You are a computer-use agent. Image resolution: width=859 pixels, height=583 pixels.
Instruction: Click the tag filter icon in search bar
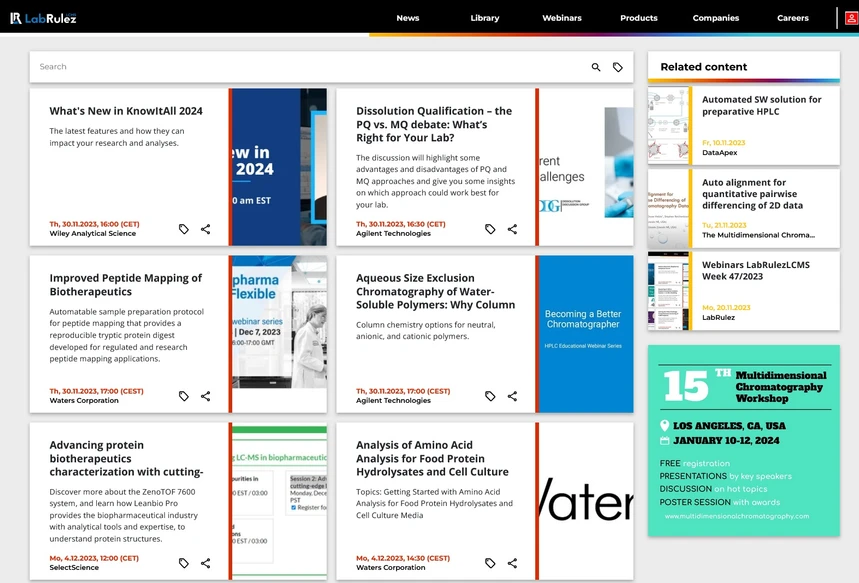618,67
